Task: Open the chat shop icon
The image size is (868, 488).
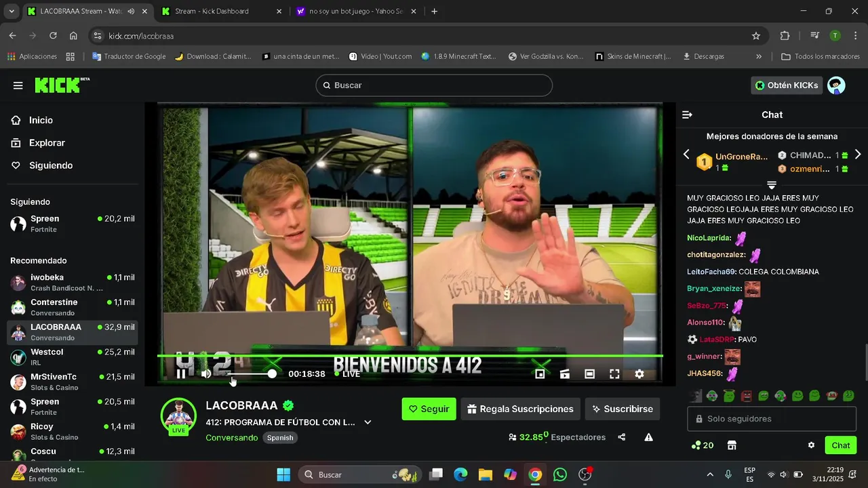Action: click(x=732, y=445)
